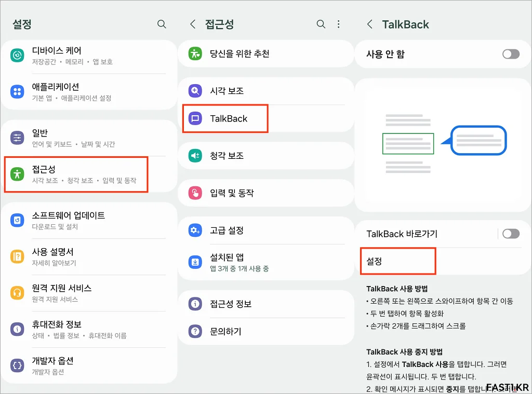Image resolution: width=532 pixels, height=394 pixels.
Task: Select the '다운로드 및 설치' subtitle
Action: coord(55,227)
